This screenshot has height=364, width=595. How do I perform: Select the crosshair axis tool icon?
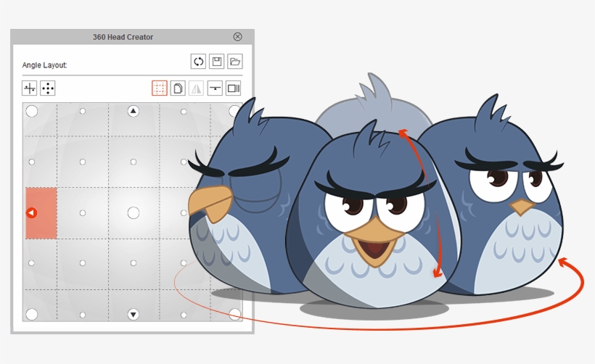pyautogui.click(x=29, y=88)
